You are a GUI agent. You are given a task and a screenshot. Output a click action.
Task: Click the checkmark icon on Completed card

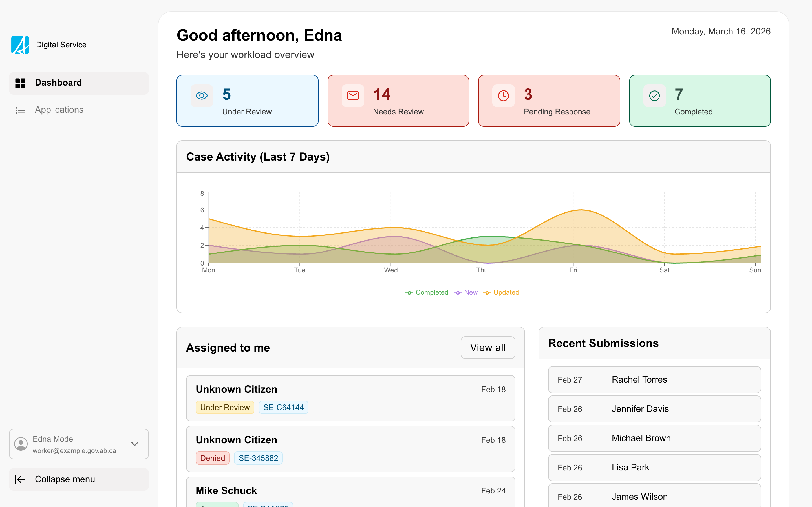(654, 95)
